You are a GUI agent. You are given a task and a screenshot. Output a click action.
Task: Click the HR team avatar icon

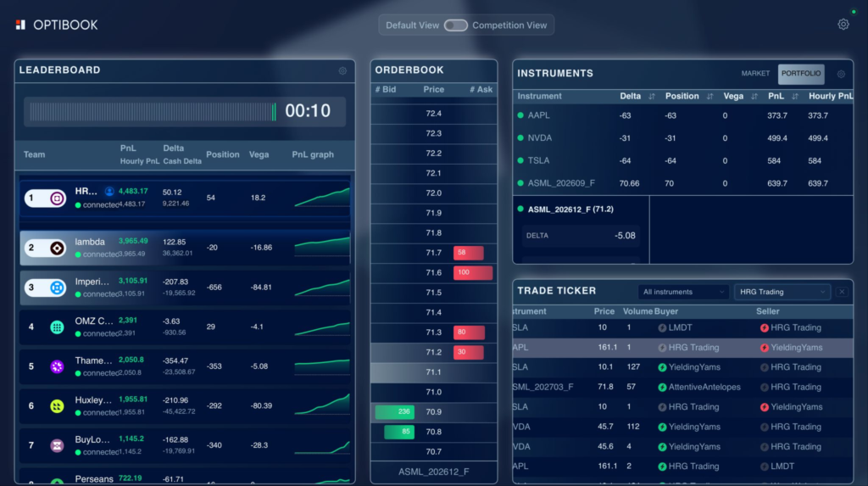point(57,198)
